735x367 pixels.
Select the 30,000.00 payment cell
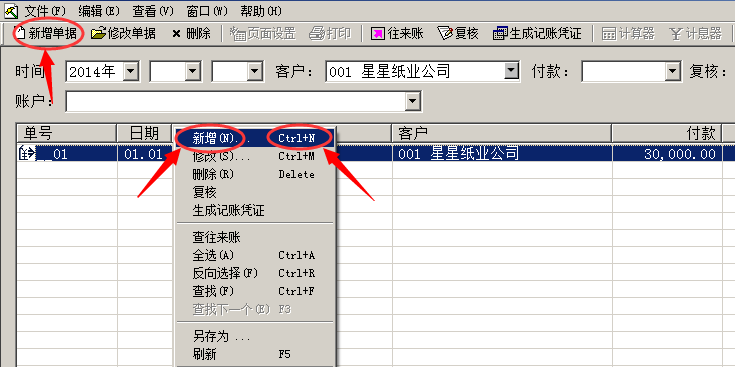tap(667, 154)
